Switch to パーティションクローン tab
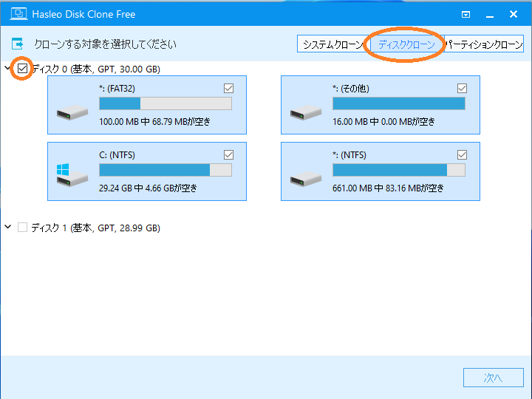This screenshot has height=399, width=532. point(484,44)
